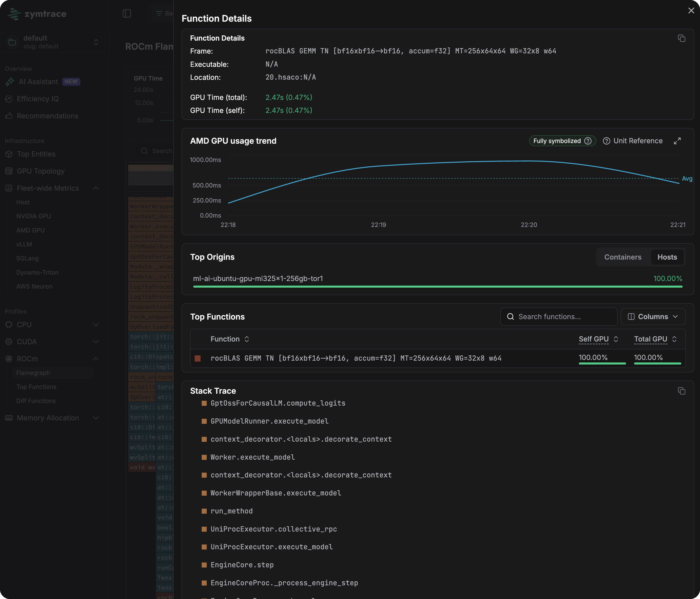
Task: Click the Fully symbolized badge
Action: (x=562, y=141)
